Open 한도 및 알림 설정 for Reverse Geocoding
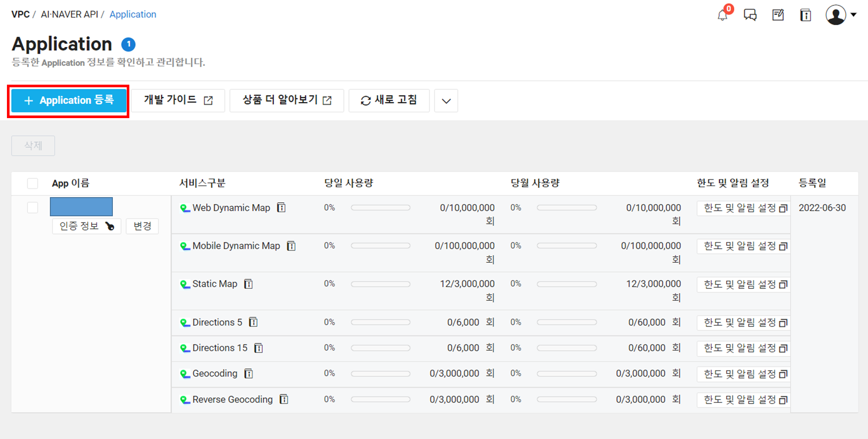 click(x=744, y=399)
